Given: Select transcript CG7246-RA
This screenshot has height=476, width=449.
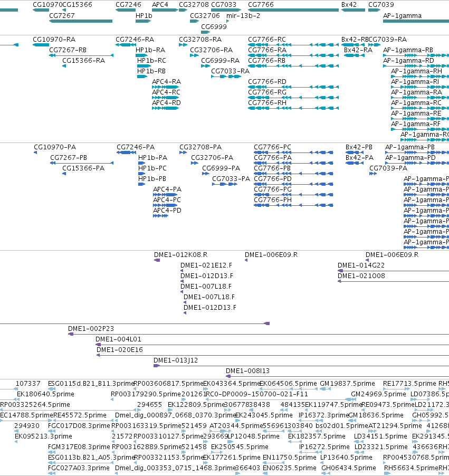Looking at the screenshot, I should pyautogui.click(x=135, y=40).
